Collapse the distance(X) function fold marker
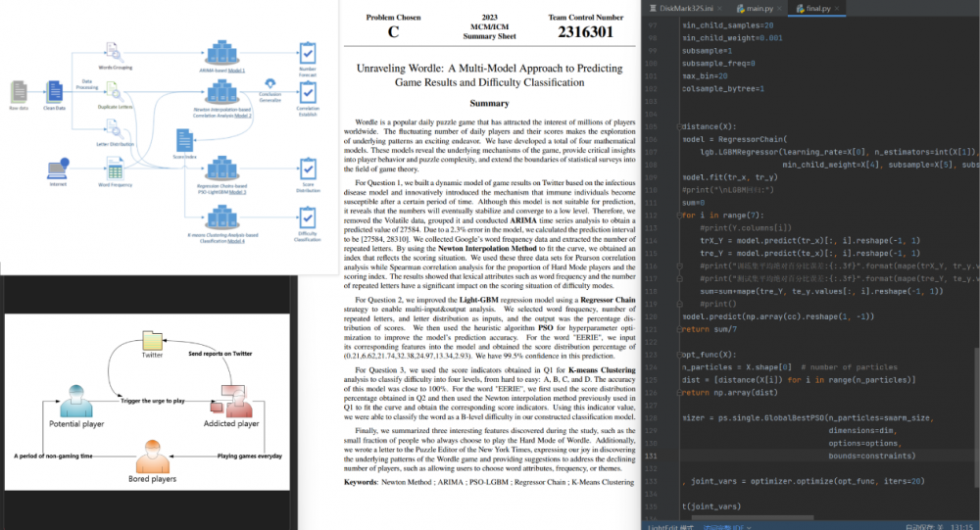The image size is (980, 530). 679,126
